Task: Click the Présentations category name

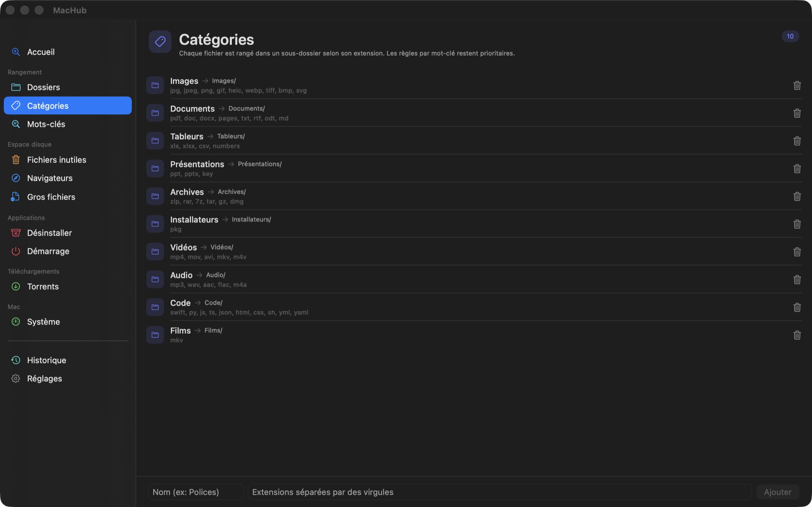Action: [x=197, y=164]
